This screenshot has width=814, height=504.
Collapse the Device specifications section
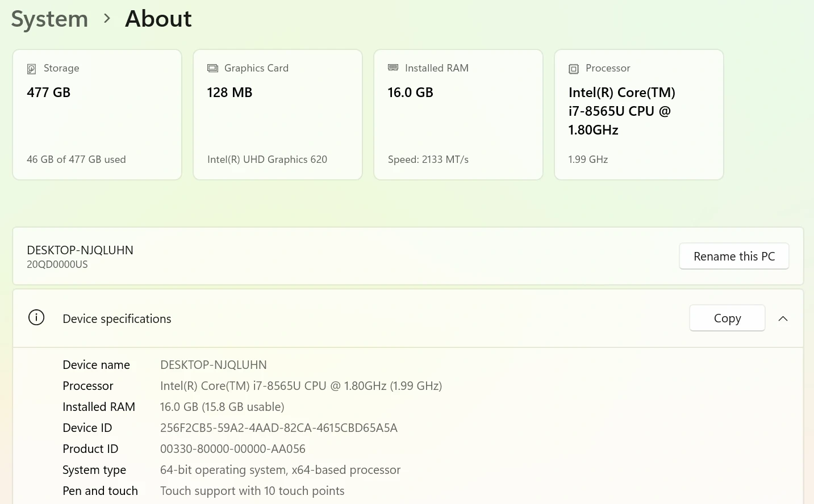(x=783, y=318)
